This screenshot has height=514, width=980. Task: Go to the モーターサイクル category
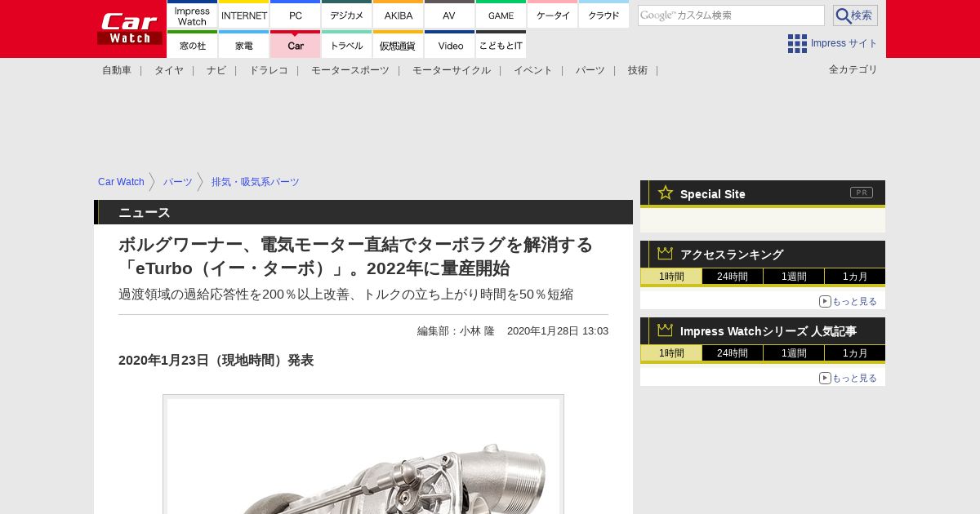pyautogui.click(x=452, y=70)
